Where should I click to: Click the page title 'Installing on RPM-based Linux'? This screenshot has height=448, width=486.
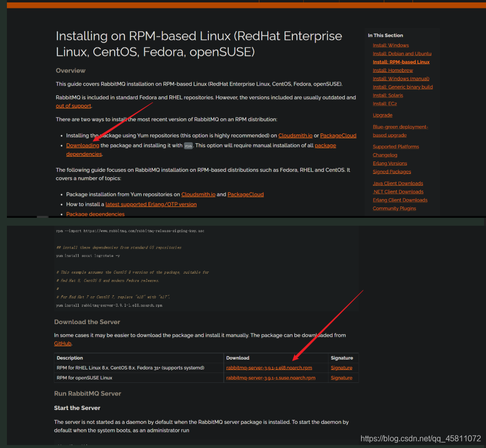tap(199, 44)
